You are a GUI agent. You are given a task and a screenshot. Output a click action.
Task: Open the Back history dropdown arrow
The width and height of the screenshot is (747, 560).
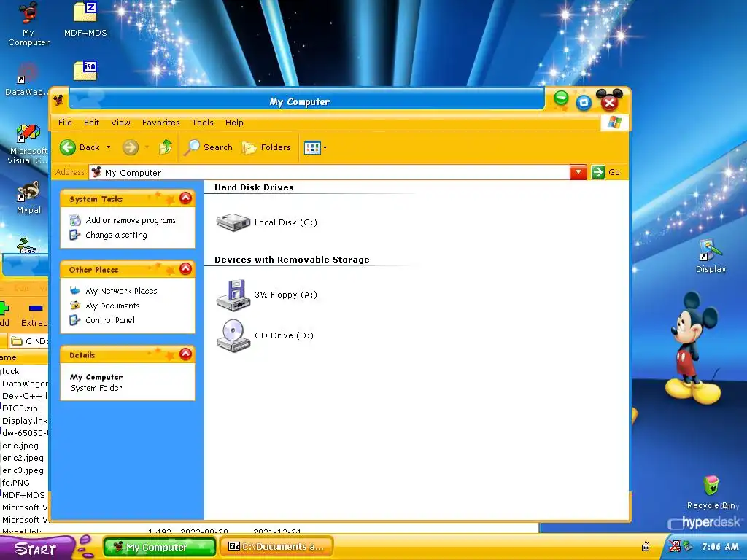pyautogui.click(x=108, y=147)
